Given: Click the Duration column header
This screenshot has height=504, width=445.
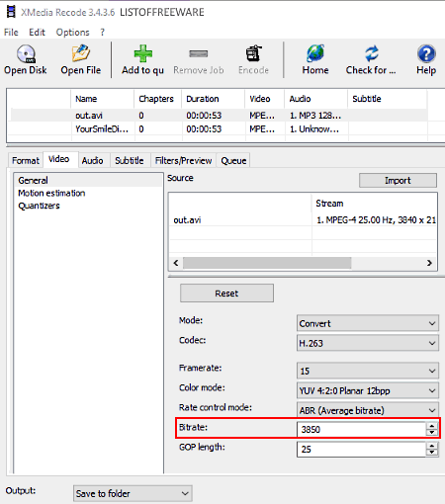Looking at the screenshot, I should click(x=214, y=99).
